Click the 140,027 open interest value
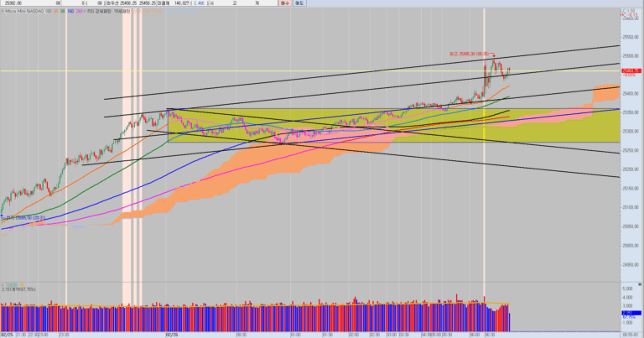 click(x=183, y=3)
